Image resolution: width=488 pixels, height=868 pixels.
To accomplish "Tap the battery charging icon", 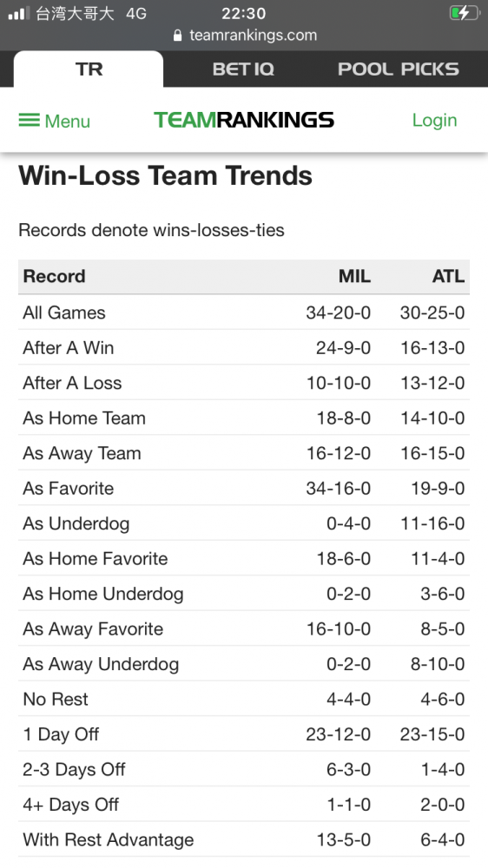I will click(464, 13).
